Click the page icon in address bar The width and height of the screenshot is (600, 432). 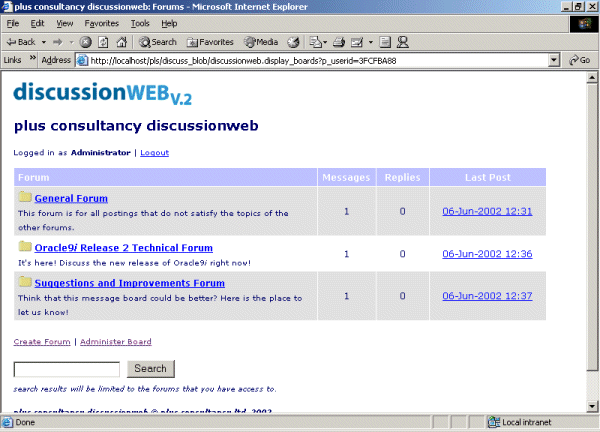(x=82, y=60)
